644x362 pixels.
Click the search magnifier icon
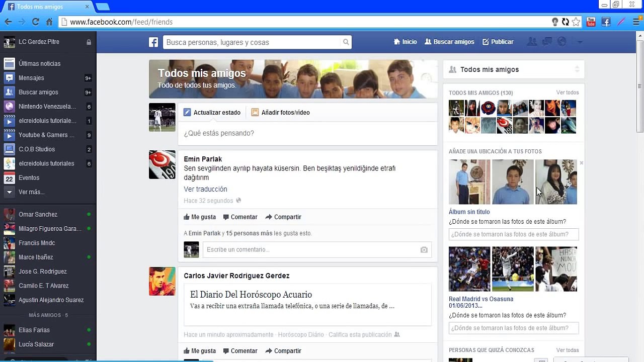pyautogui.click(x=346, y=42)
